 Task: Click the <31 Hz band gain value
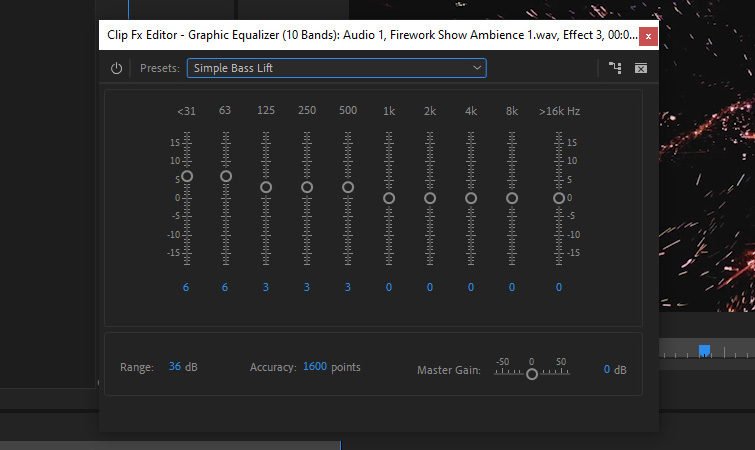pos(186,287)
